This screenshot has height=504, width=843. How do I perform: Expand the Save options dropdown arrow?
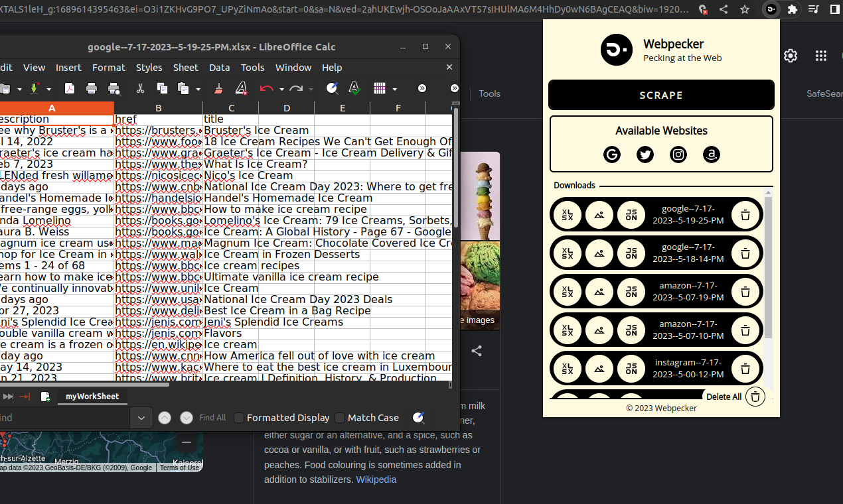49,89
